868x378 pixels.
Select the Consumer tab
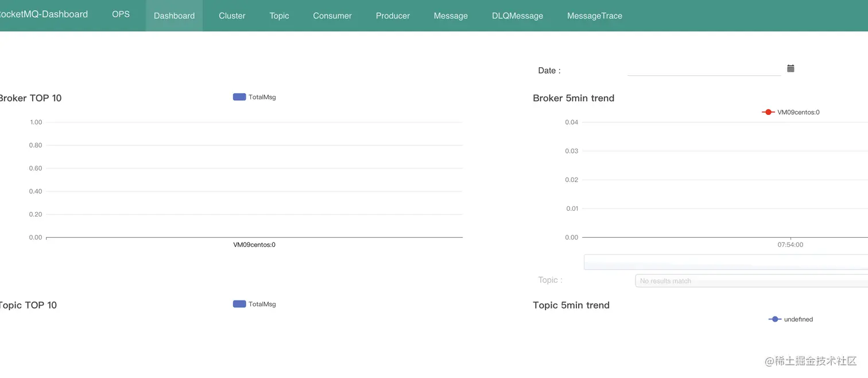[x=332, y=16]
